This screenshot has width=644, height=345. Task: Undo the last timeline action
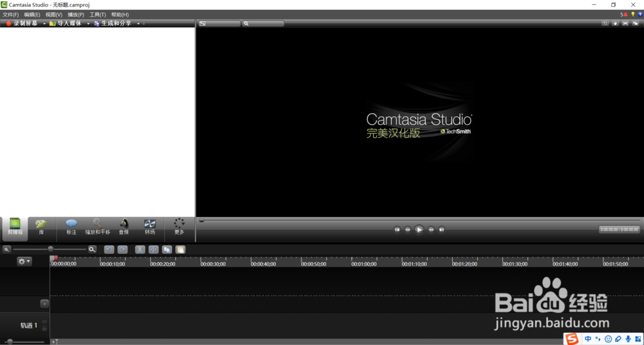(109, 249)
